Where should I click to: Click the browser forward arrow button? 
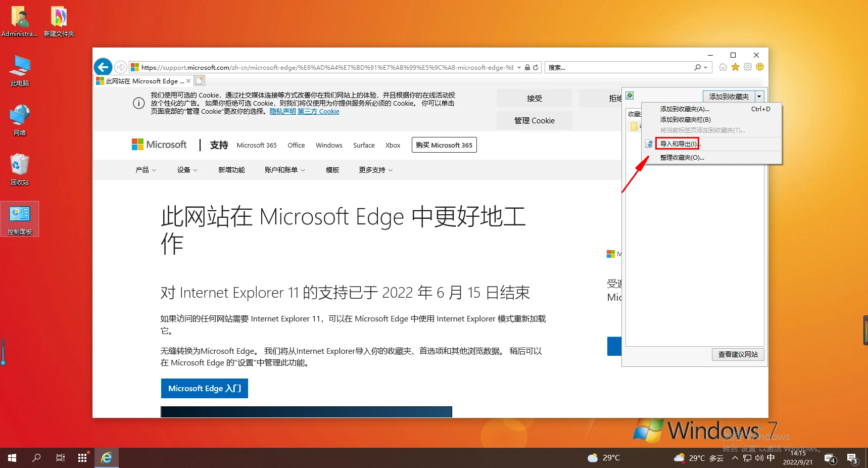121,67
